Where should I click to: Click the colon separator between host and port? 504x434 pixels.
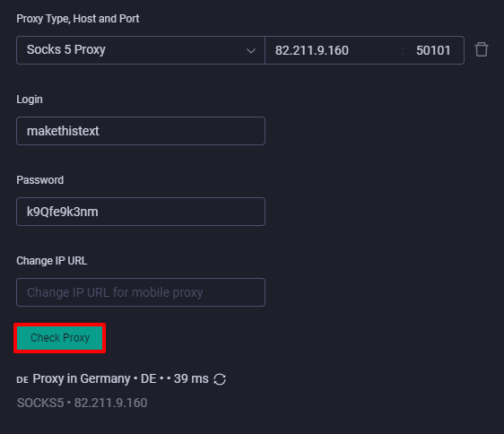(403, 51)
